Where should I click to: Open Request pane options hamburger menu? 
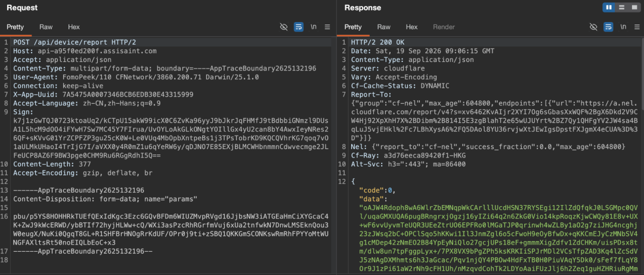[x=327, y=27]
